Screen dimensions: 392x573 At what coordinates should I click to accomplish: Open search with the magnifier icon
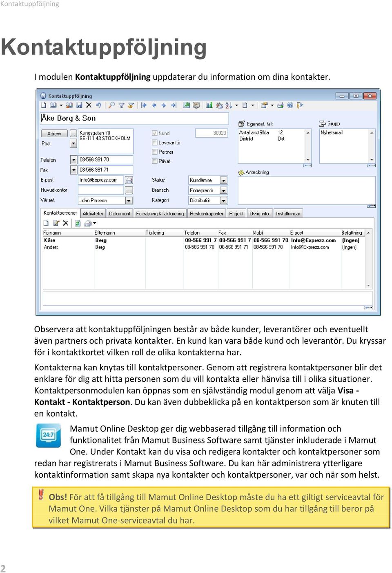point(111,105)
